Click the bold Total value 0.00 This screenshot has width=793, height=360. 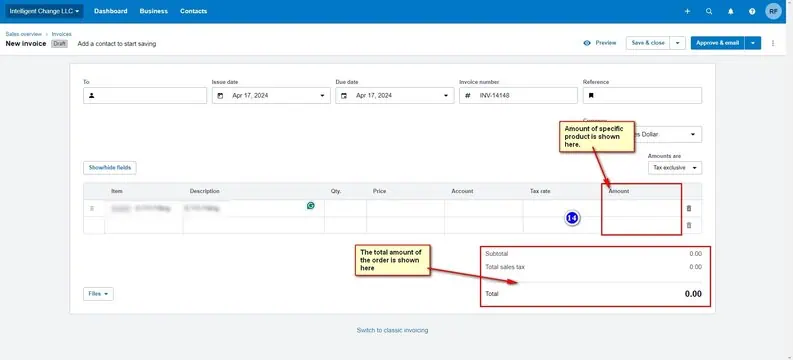click(x=693, y=294)
